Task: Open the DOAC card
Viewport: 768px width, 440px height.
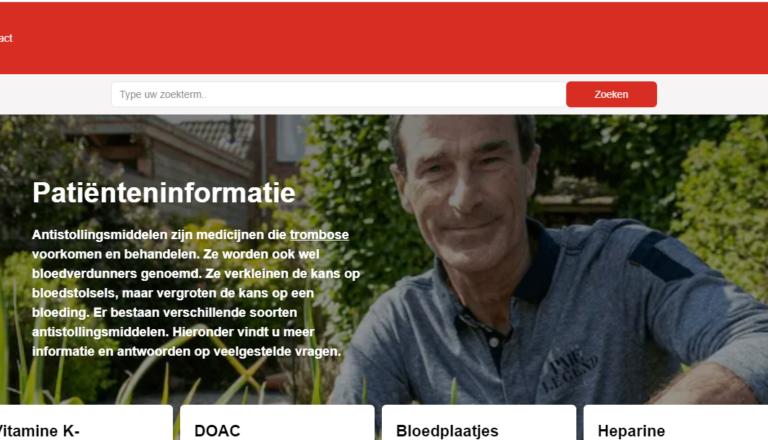Action: click(277, 423)
